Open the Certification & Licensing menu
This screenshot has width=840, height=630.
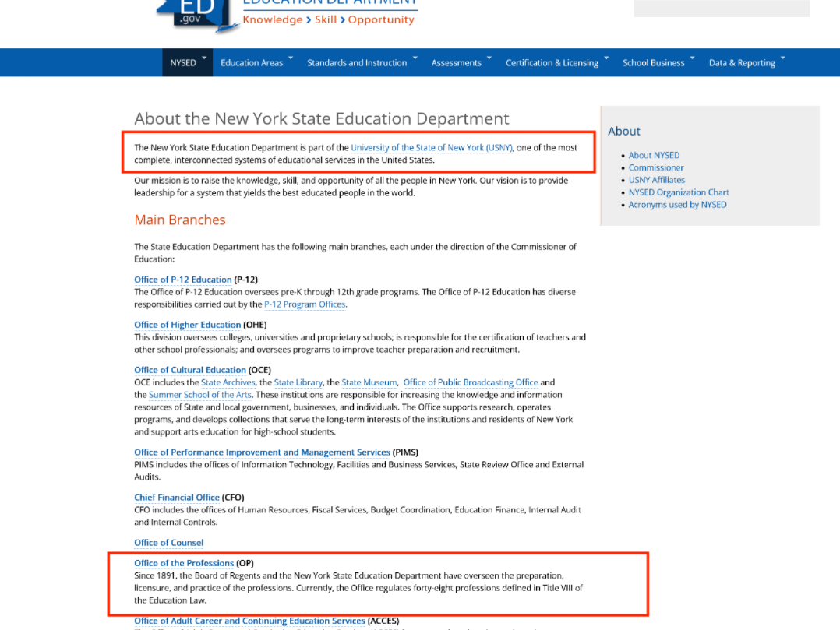(552, 62)
